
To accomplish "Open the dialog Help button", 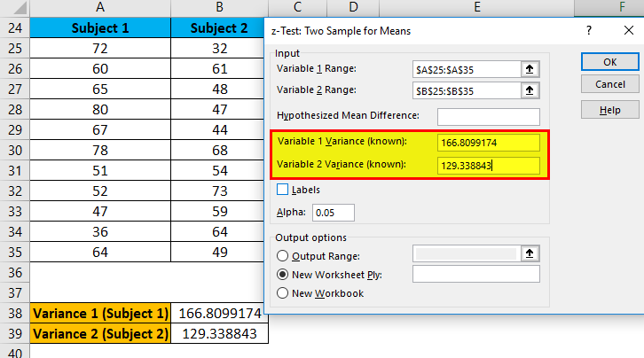I will click(x=610, y=110).
